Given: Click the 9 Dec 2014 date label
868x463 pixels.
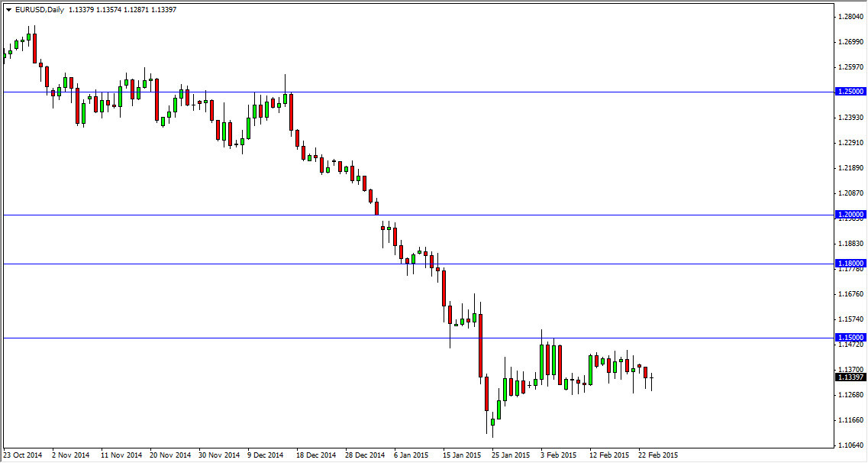Looking at the screenshot, I should tap(266, 455).
